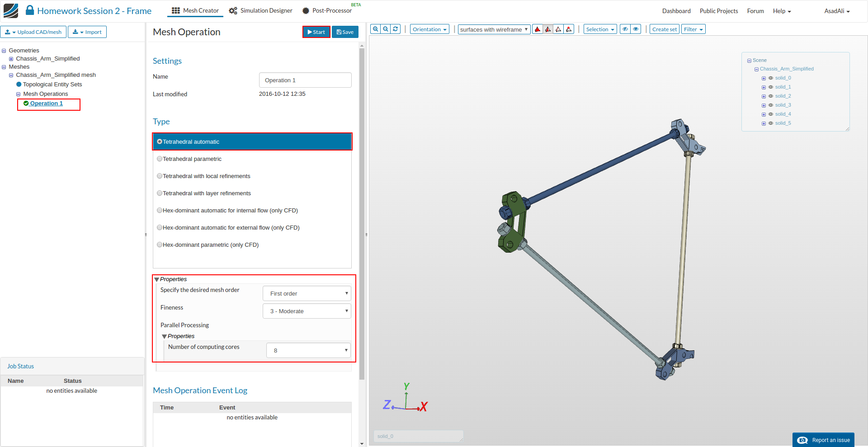This screenshot has height=447, width=868.
Task: Click the zoom in magnifier icon
Action: [375, 29]
